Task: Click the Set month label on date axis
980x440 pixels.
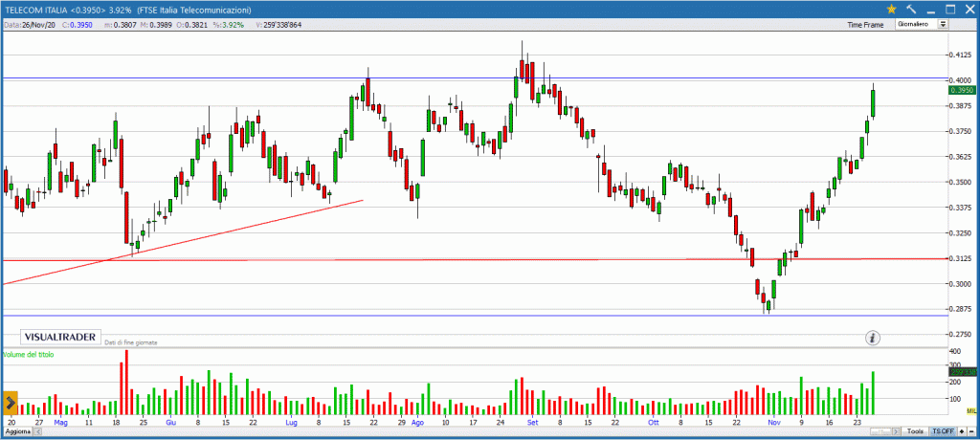Action: pyautogui.click(x=532, y=423)
